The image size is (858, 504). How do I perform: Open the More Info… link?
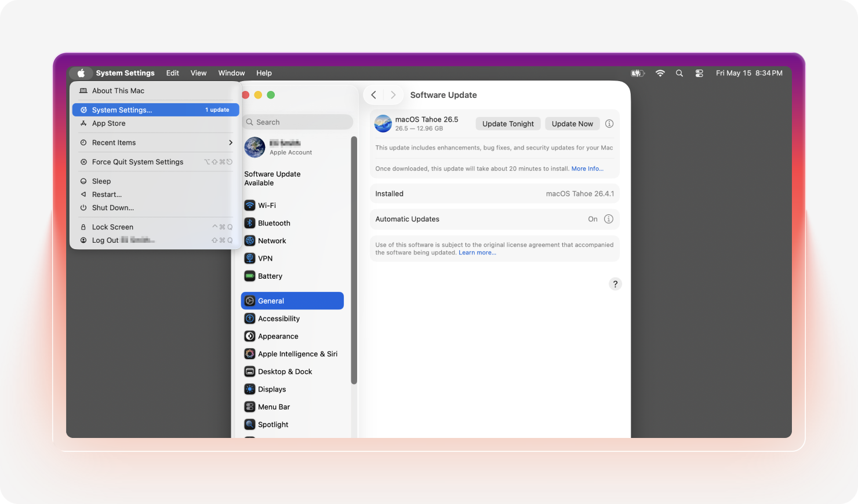[x=587, y=169]
